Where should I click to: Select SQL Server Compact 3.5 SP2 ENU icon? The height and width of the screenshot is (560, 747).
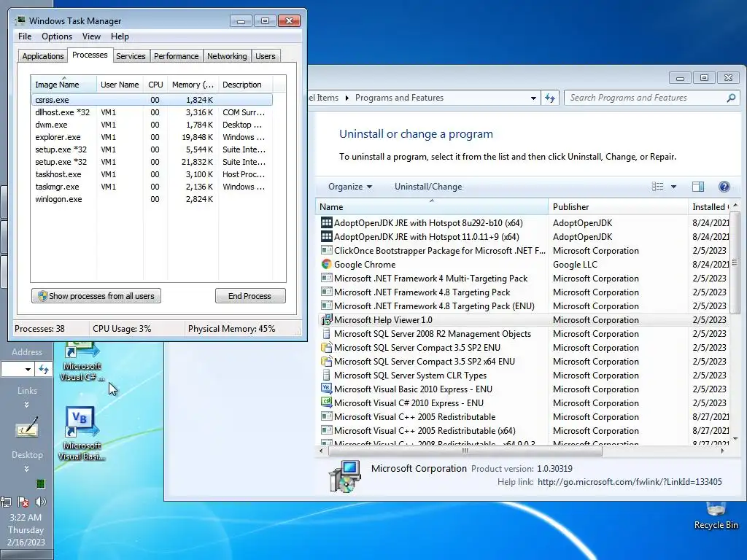click(x=326, y=347)
